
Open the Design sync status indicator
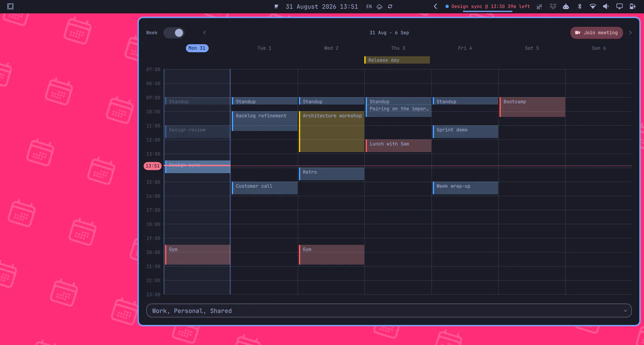[x=487, y=6]
